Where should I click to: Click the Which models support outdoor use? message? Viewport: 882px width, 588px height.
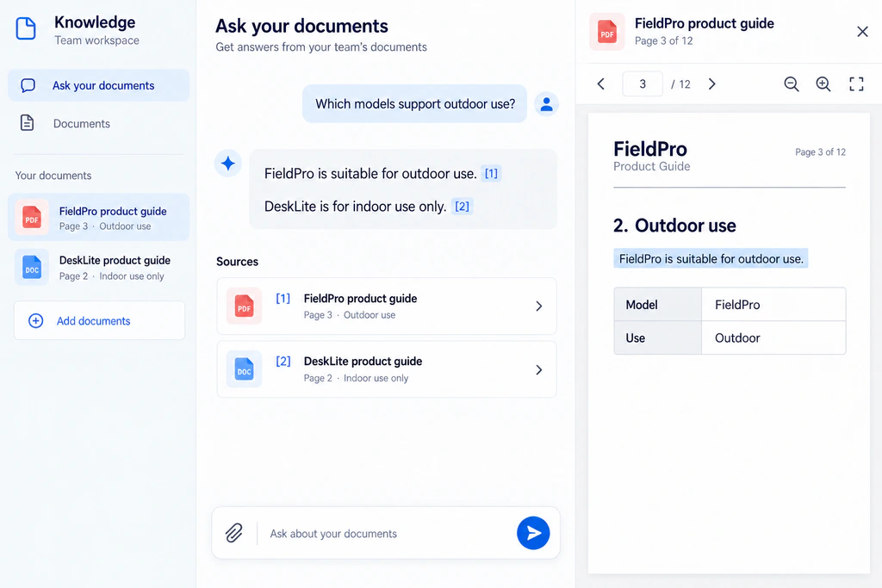tap(414, 104)
